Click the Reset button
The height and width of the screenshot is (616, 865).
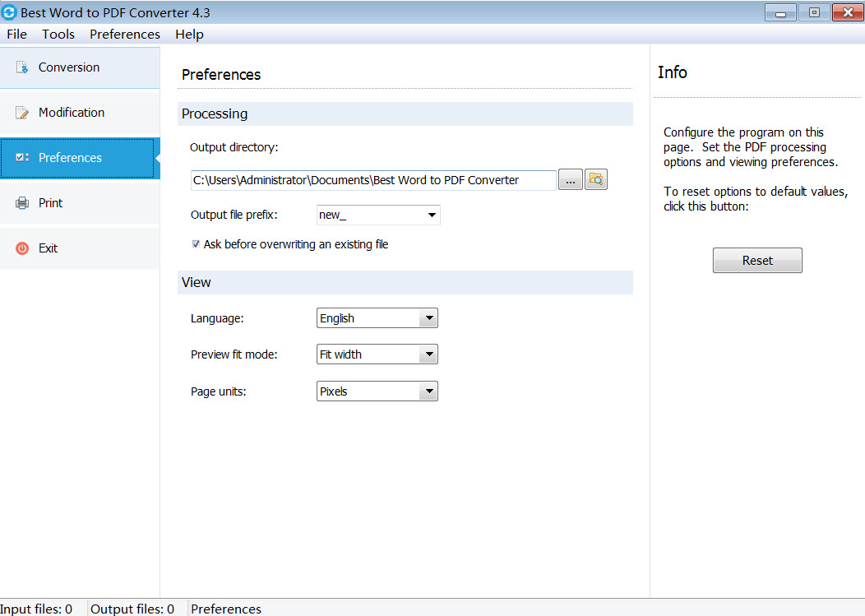coord(757,260)
